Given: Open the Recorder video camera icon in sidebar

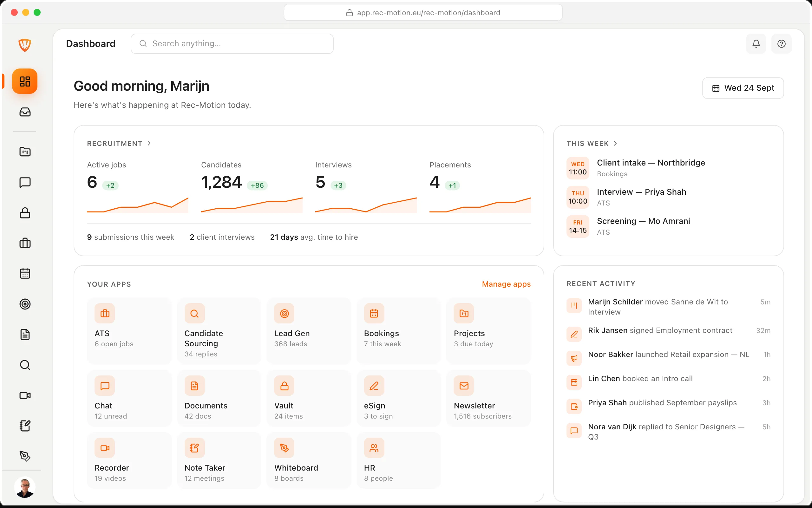Looking at the screenshot, I should [25, 395].
